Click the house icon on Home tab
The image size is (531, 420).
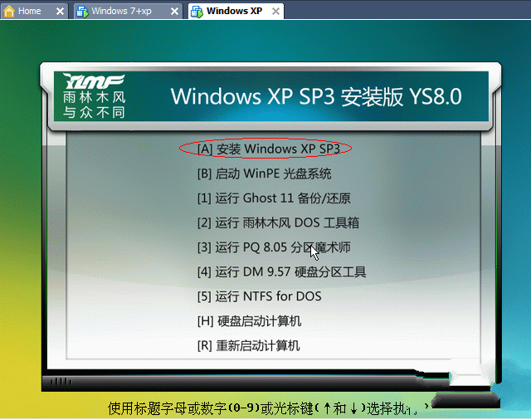click(9, 11)
